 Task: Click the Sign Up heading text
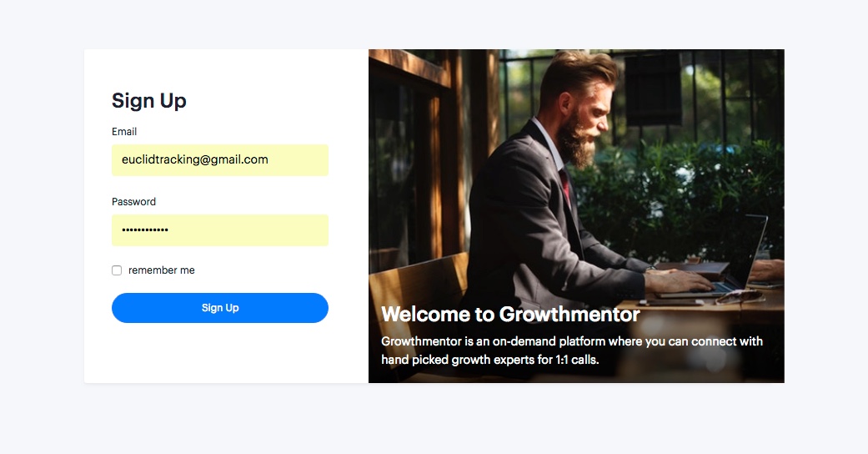click(149, 101)
